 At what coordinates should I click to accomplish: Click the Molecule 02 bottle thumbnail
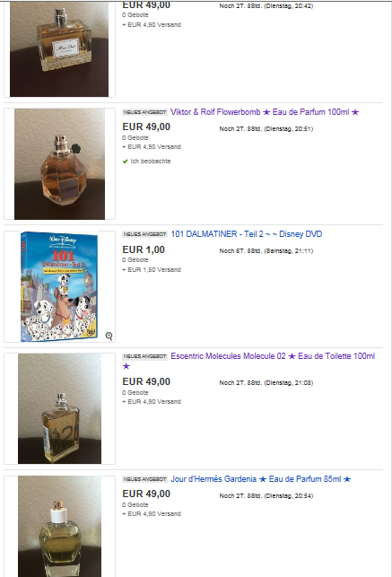[x=59, y=408]
